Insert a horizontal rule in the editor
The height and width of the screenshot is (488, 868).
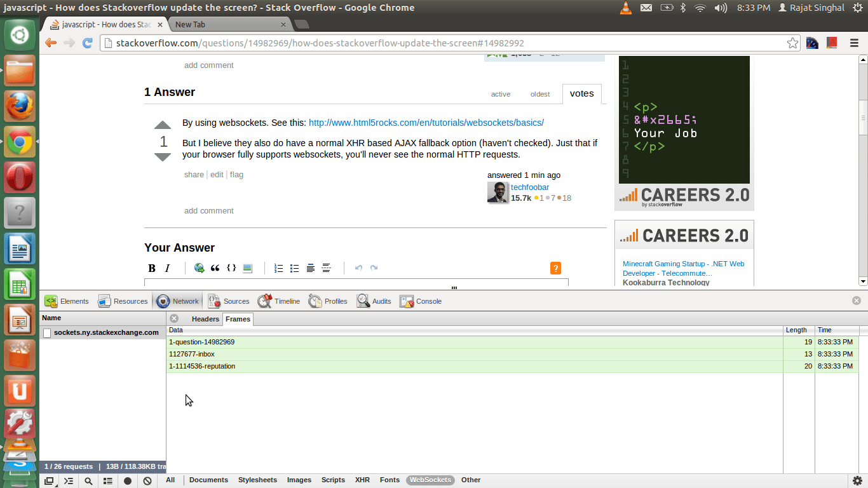[x=327, y=268]
